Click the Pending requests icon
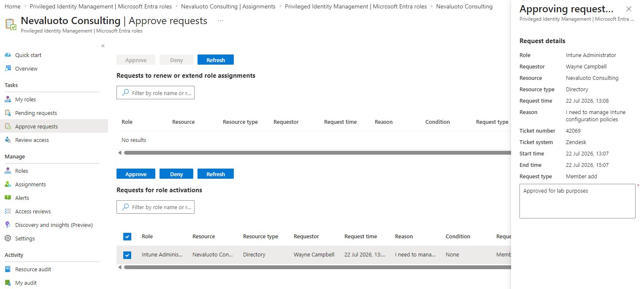The height and width of the screenshot is (289, 644). [x=8, y=113]
